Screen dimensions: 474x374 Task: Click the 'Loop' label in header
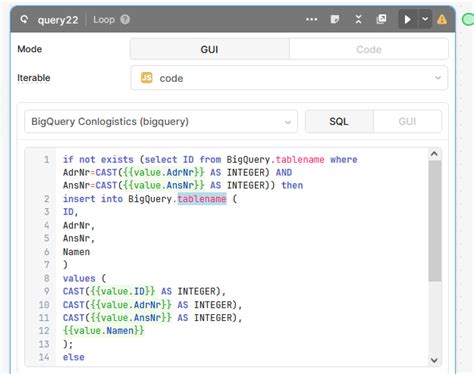point(104,20)
